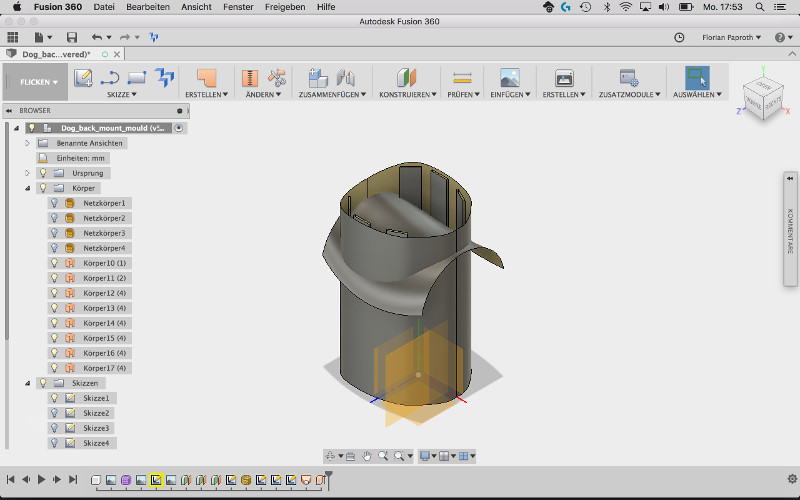Collapse the Skizzen folder
Image resolution: width=800 pixels, height=500 pixels.
click(28, 383)
